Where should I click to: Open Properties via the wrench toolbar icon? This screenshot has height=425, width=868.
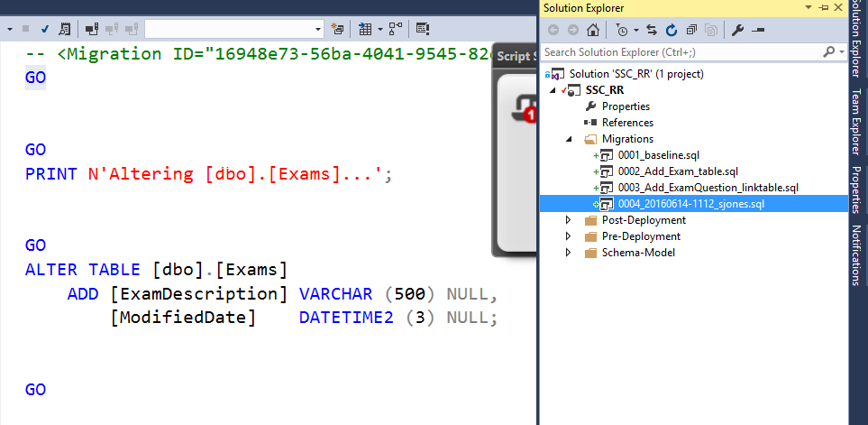[736, 30]
